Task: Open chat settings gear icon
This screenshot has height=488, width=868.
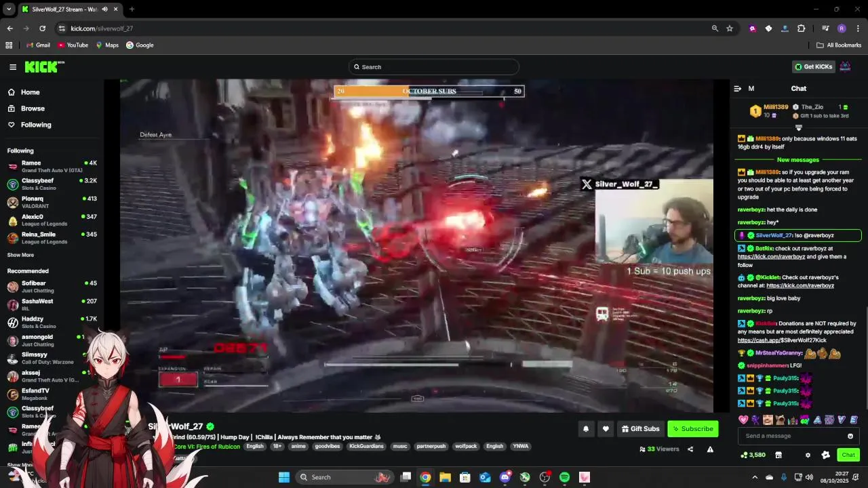Action: [x=808, y=455]
